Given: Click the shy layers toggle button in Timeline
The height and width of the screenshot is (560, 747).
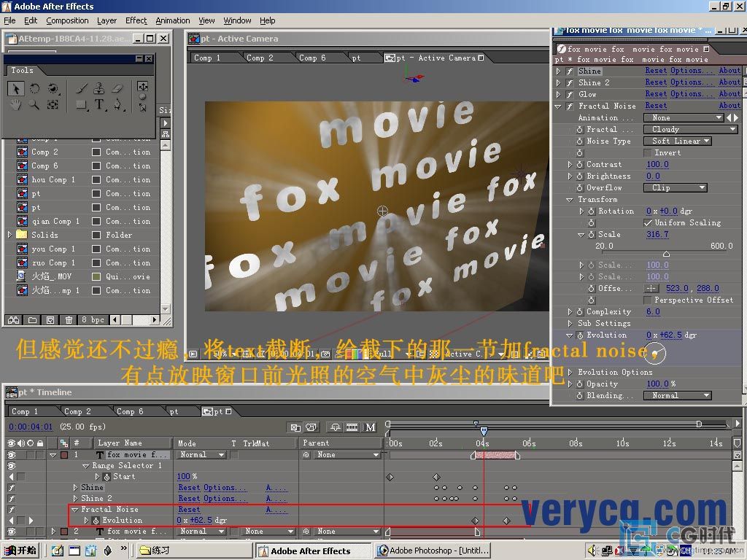Looking at the screenshot, I should pyautogui.click(x=336, y=427).
